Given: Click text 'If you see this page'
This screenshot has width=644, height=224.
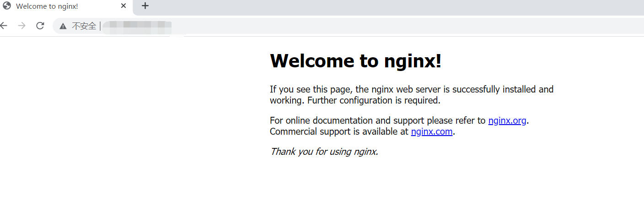Looking at the screenshot, I should tap(311, 89).
